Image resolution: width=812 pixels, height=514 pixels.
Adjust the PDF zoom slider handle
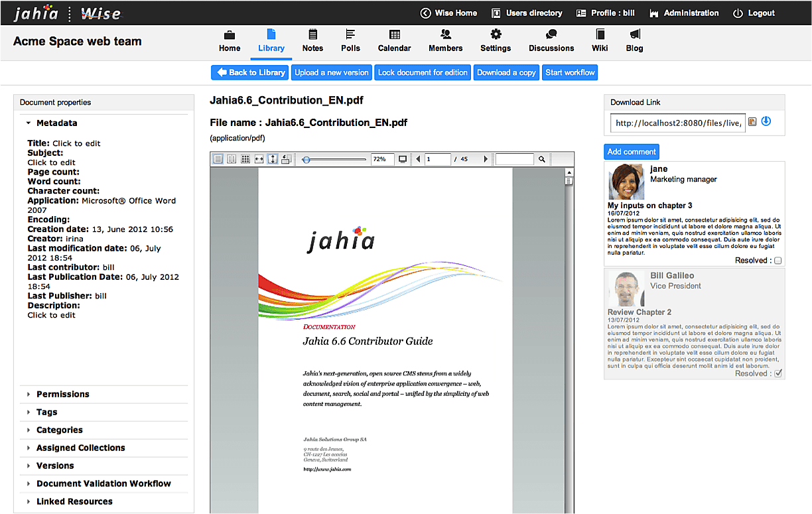click(306, 159)
